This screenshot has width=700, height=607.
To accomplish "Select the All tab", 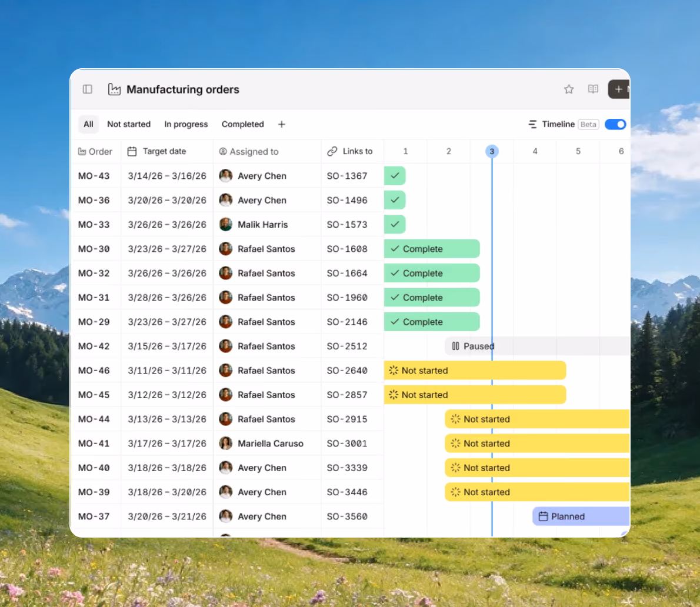I will pos(88,124).
